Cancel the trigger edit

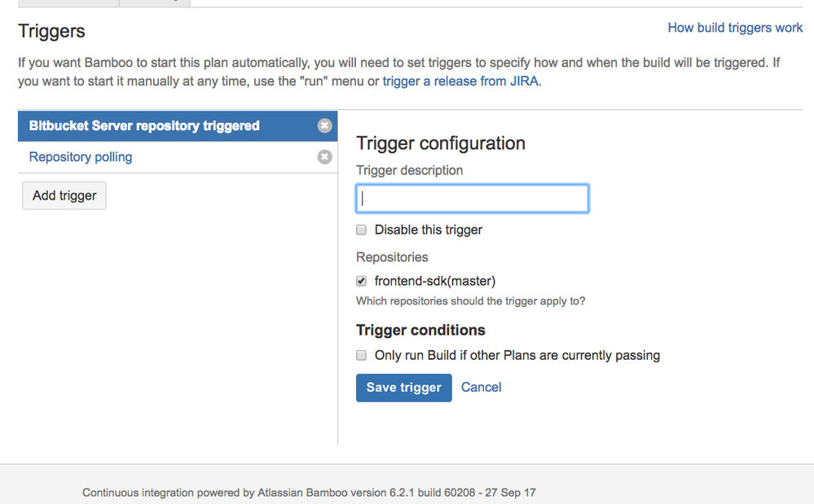482,388
